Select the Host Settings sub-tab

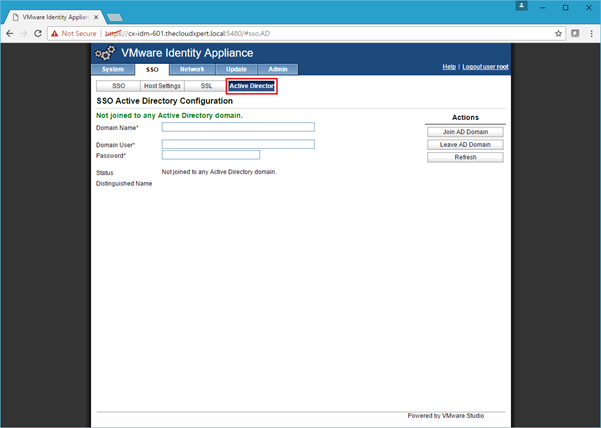[162, 86]
